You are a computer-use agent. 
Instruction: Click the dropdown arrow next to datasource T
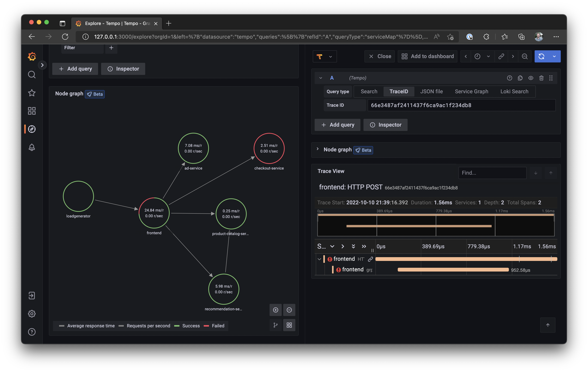[x=330, y=56]
